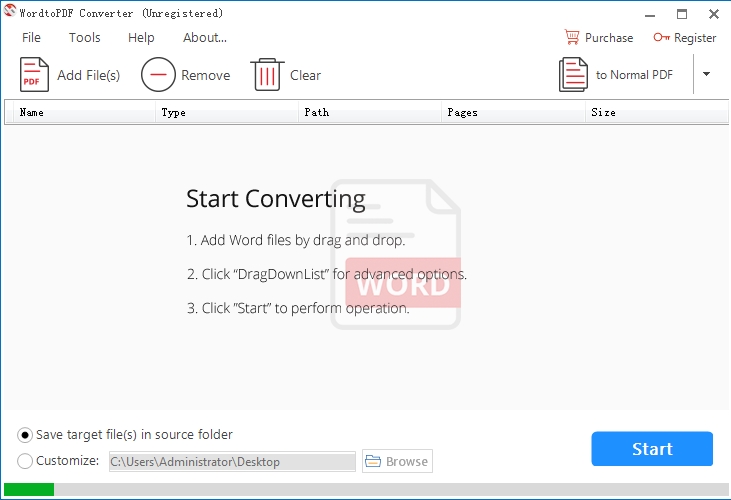Click the to Normal PDF label
Screen dimensions: 731x500
click(634, 75)
